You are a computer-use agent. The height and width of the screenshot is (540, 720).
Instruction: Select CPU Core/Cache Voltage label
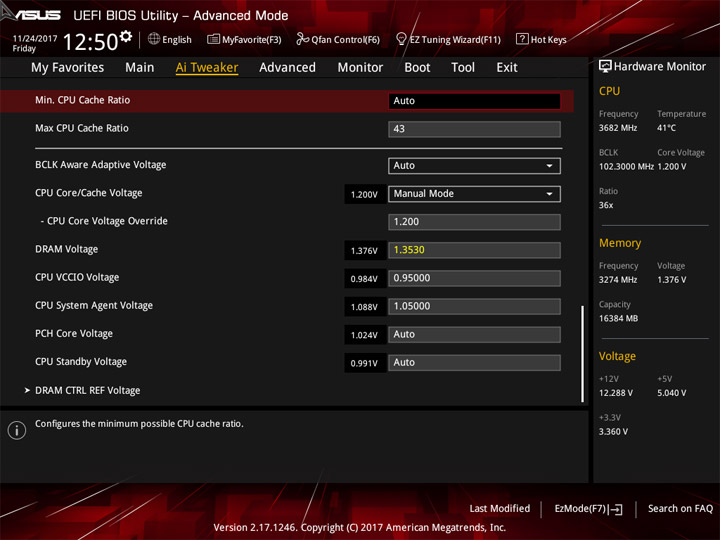89,193
